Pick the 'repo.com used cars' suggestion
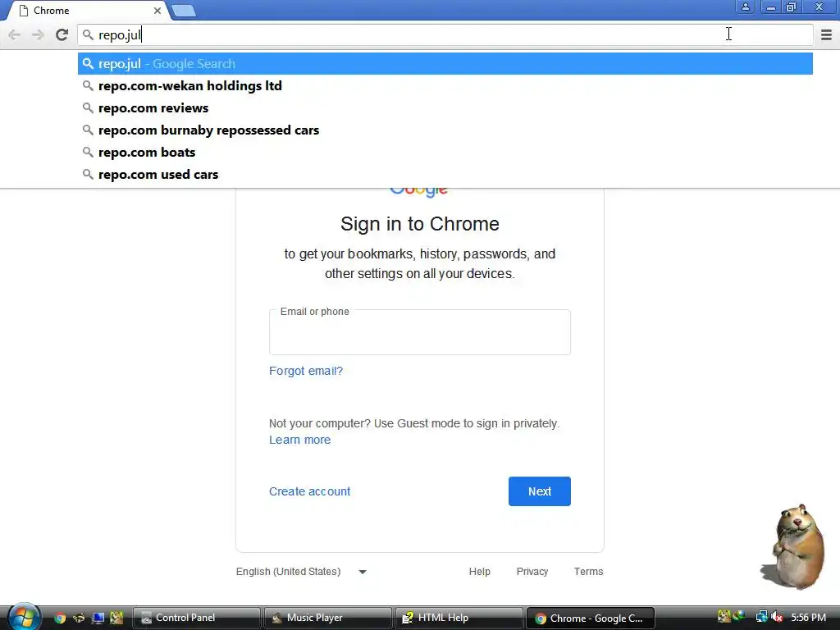Screen dimensions: 840x630 point(445,174)
